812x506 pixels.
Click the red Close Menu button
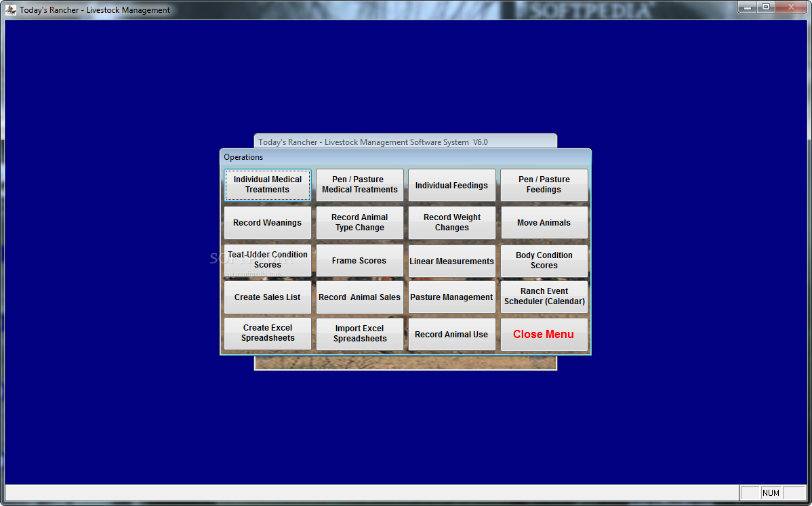[x=544, y=334]
